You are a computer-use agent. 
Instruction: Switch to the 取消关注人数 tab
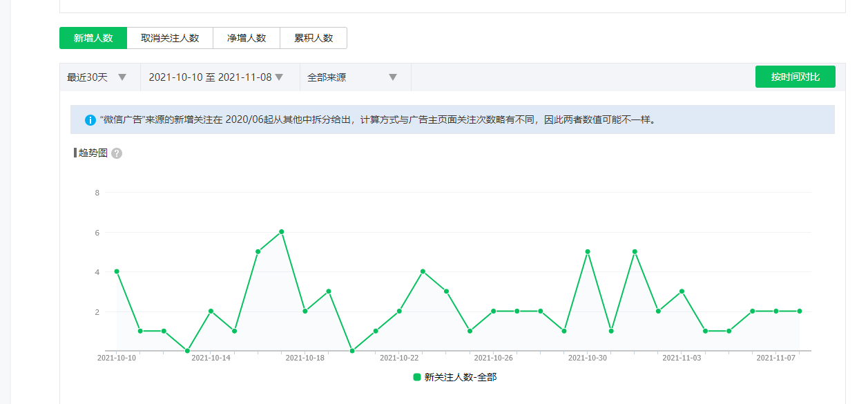(x=170, y=38)
